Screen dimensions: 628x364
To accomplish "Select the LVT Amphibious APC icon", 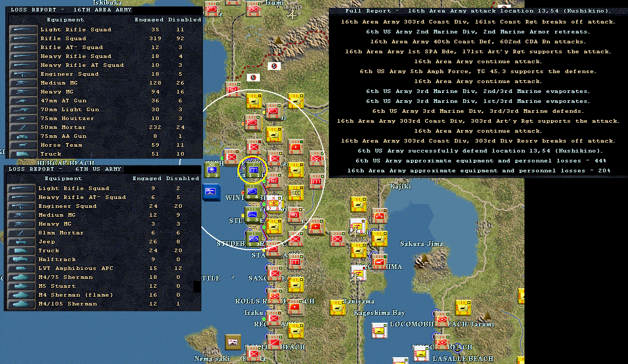I will (21, 268).
